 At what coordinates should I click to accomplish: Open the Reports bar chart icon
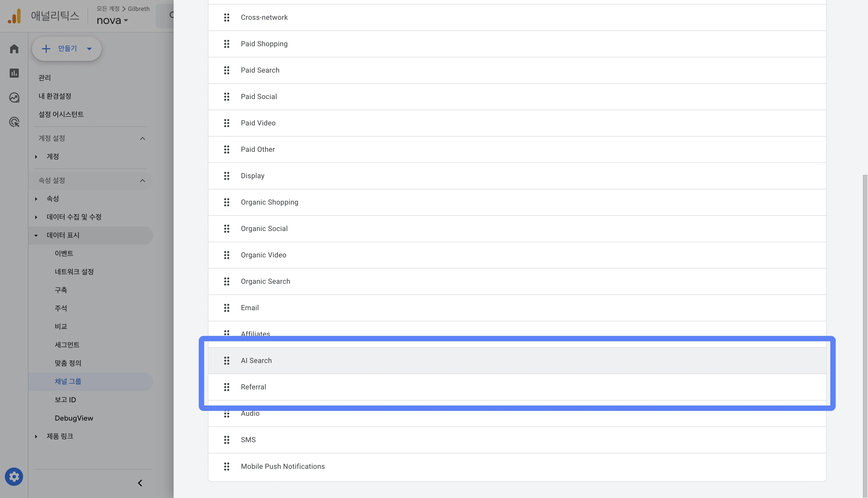(x=14, y=73)
